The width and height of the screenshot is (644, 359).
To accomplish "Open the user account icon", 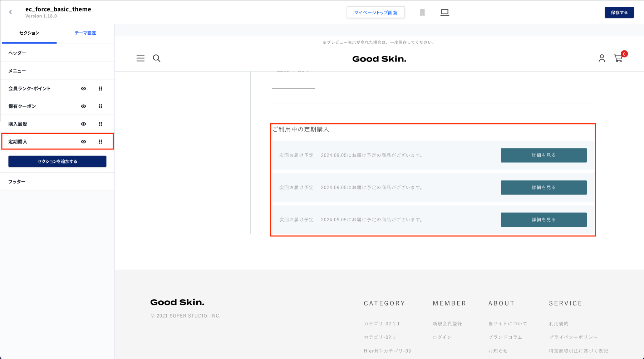I will click(602, 58).
